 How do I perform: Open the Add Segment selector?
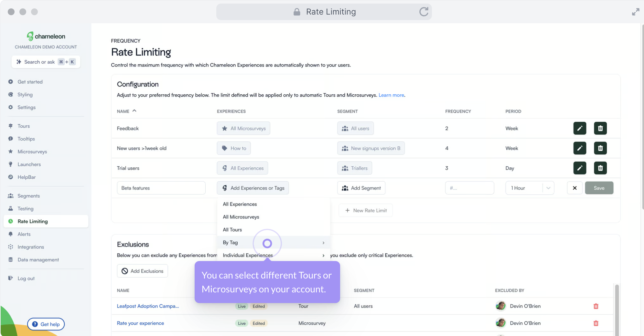tap(361, 188)
